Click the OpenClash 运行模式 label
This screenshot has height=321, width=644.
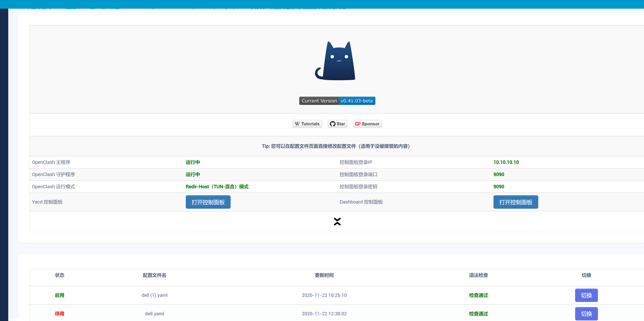pos(54,187)
